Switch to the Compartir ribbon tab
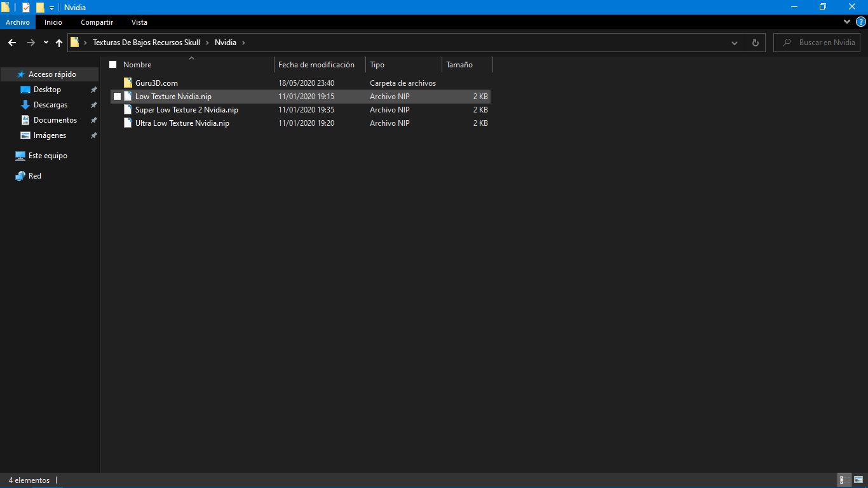 pyautogui.click(x=97, y=22)
